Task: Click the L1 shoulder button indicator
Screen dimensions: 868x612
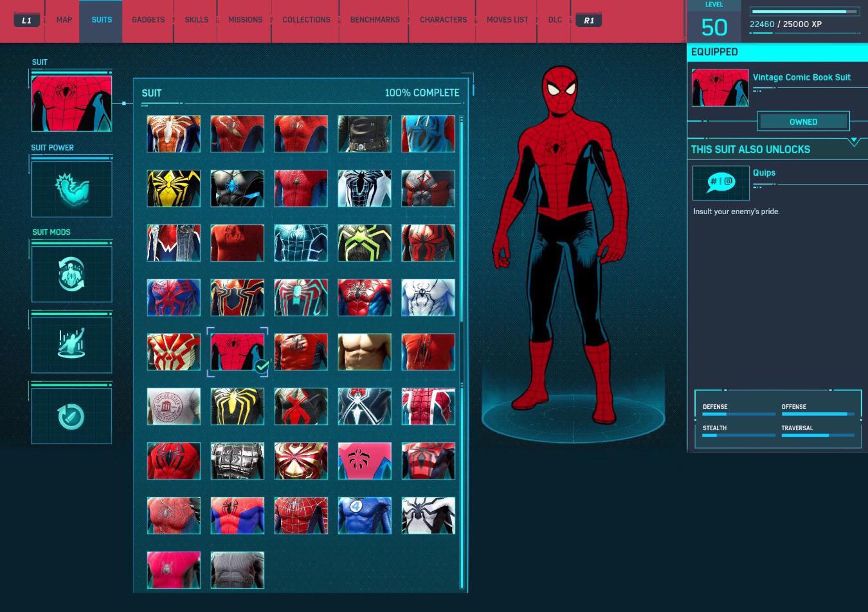Action: (27, 20)
